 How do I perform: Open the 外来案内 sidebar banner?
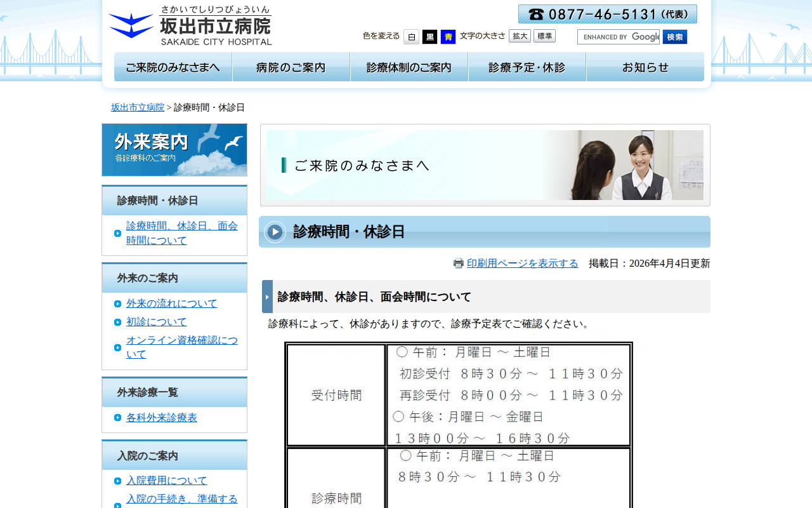174,150
